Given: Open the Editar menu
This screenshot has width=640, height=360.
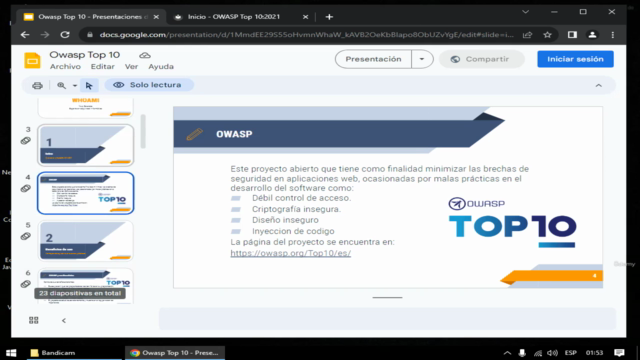Looking at the screenshot, I should [102, 67].
